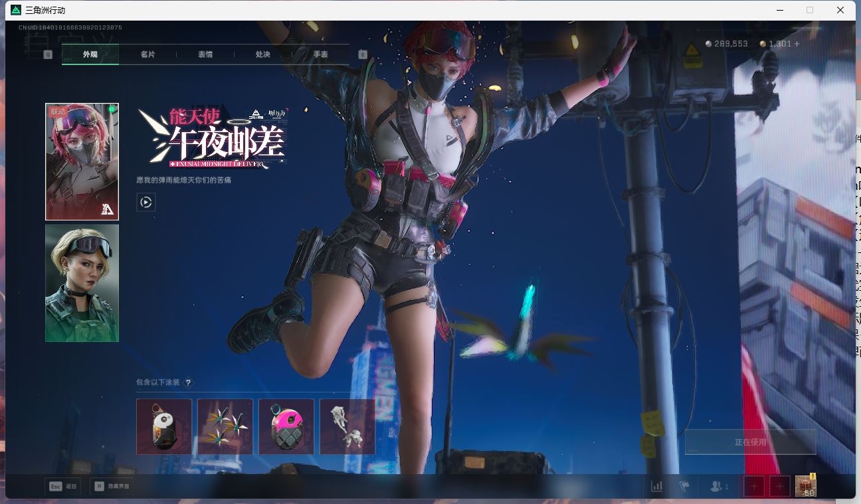Click the 正在使用 button
This screenshot has width=861, height=504.
[750, 442]
